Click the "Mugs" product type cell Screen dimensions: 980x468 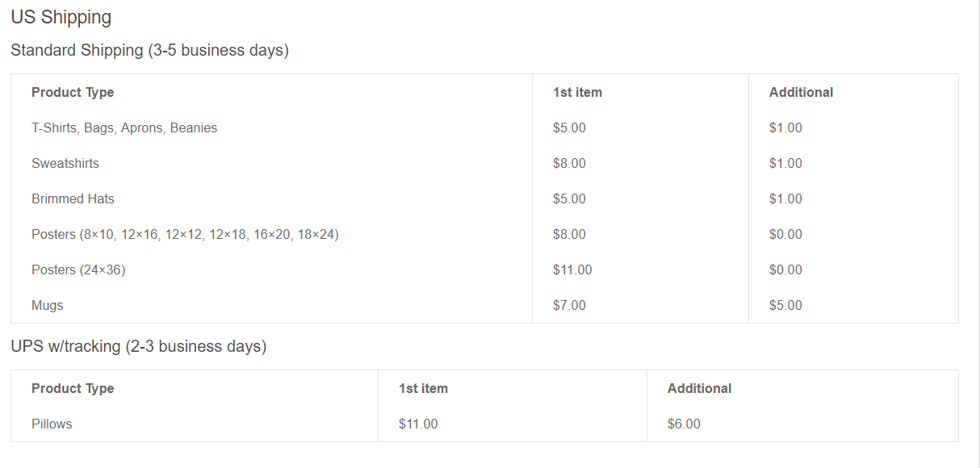[x=48, y=305]
